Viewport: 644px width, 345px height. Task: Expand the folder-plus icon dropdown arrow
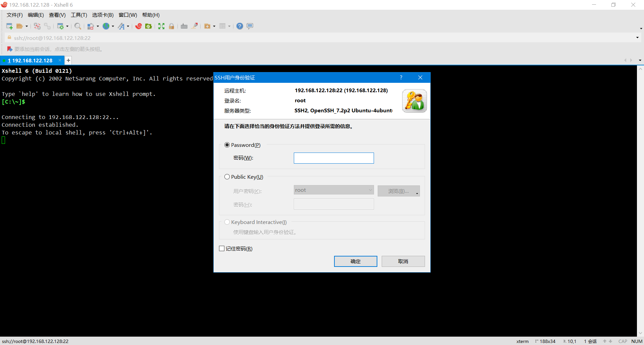click(214, 26)
